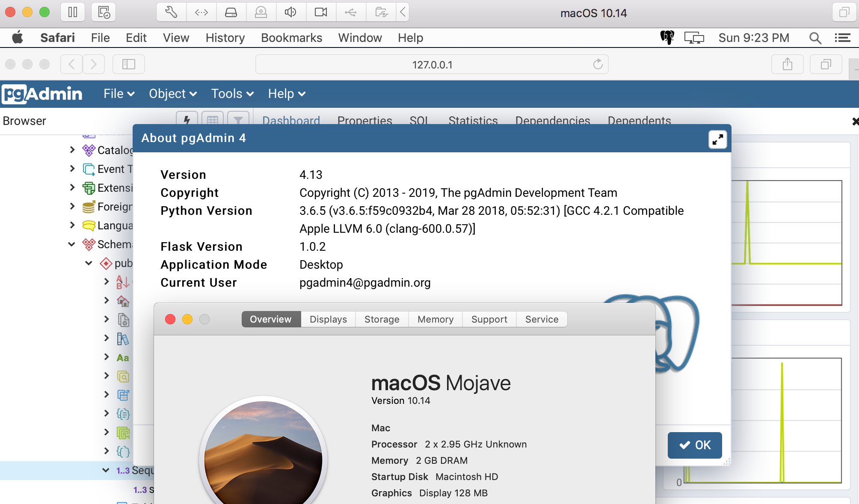Image resolution: width=859 pixels, height=504 pixels.
Task: Open the Safari History menu
Action: [x=225, y=38]
